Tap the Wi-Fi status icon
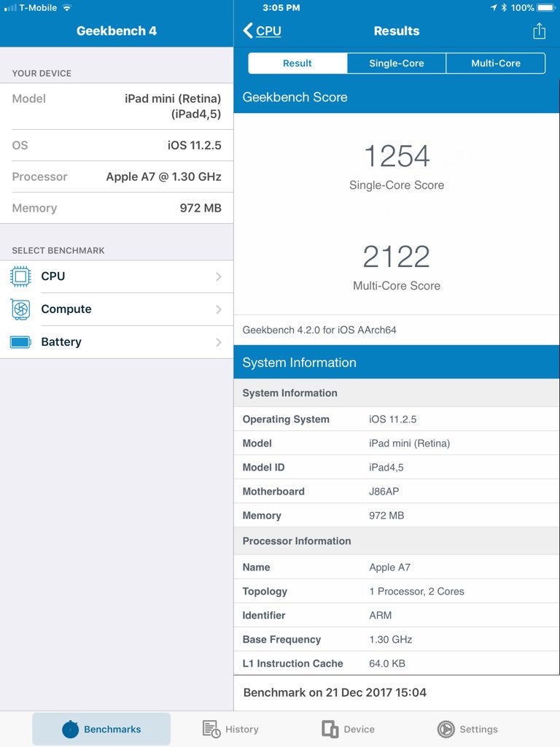The width and height of the screenshot is (560, 747). pyautogui.click(x=67, y=7)
